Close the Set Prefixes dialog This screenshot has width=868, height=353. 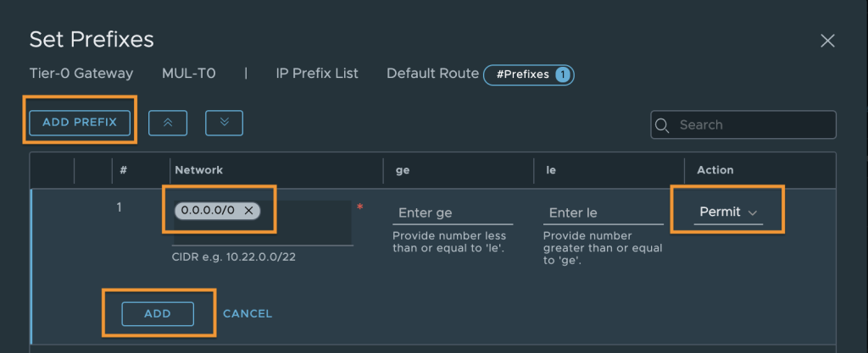tap(827, 41)
